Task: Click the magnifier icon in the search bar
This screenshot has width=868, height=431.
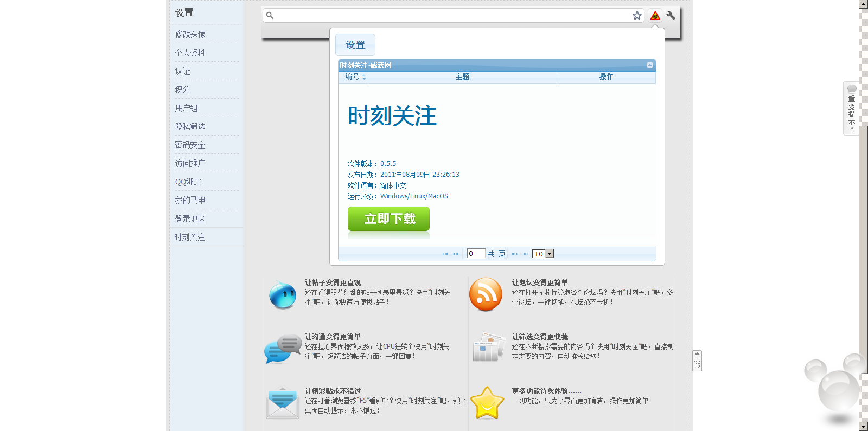Action: (x=270, y=16)
